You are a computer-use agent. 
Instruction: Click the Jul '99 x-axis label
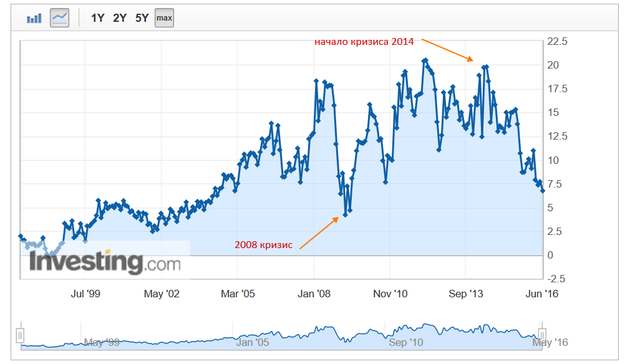point(85,294)
